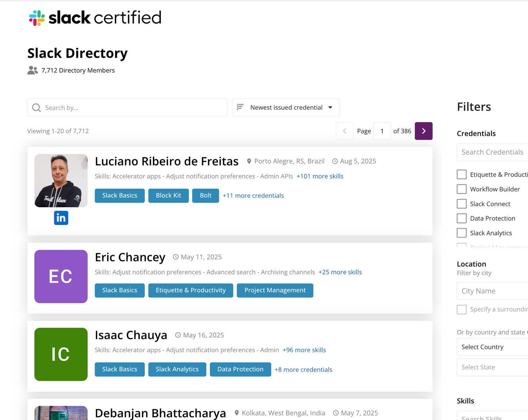Viewport: 528px width, 420px height.
Task: Focus the City Name field
Action: point(492,291)
